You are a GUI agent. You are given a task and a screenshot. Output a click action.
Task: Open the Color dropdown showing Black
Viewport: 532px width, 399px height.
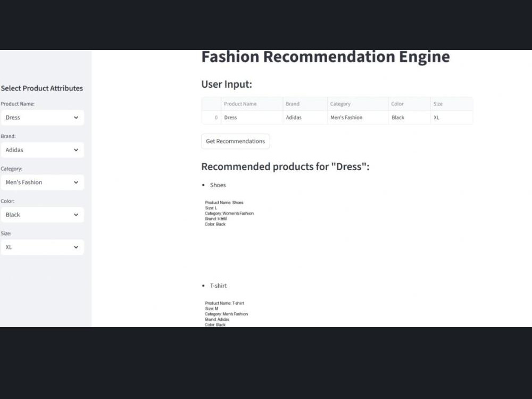[42, 215]
